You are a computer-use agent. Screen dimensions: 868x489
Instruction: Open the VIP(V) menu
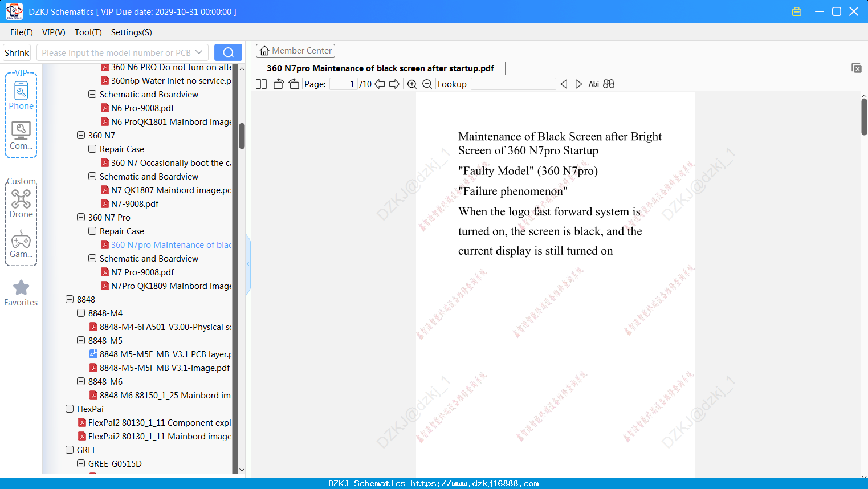(54, 32)
